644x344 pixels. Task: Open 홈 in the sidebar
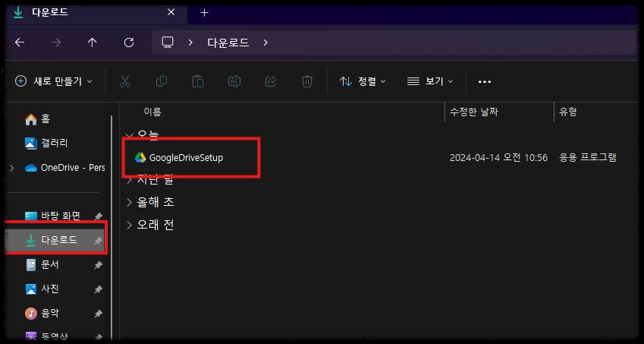[x=37, y=119]
